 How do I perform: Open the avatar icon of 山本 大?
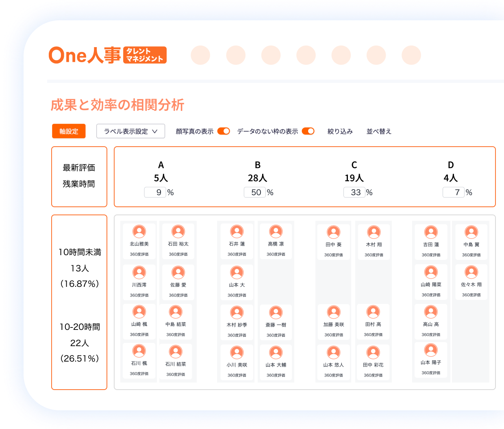click(237, 273)
